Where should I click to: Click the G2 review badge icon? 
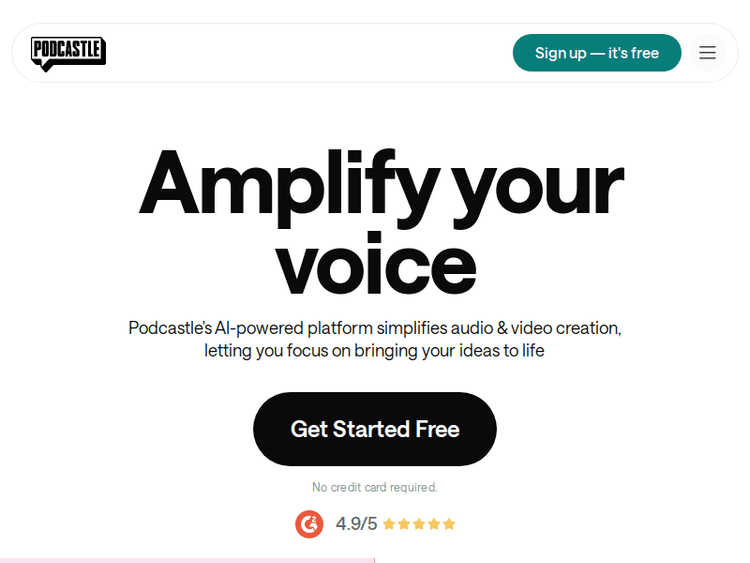[309, 524]
